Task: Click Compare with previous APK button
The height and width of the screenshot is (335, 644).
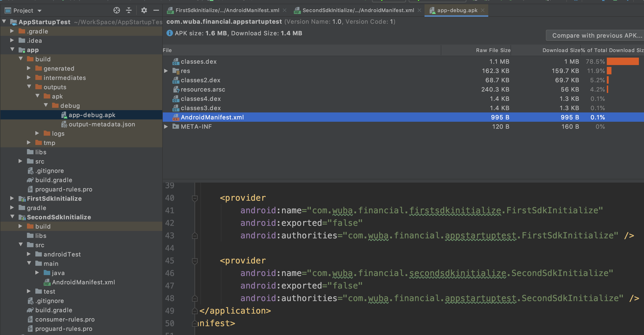Action: [595, 36]
